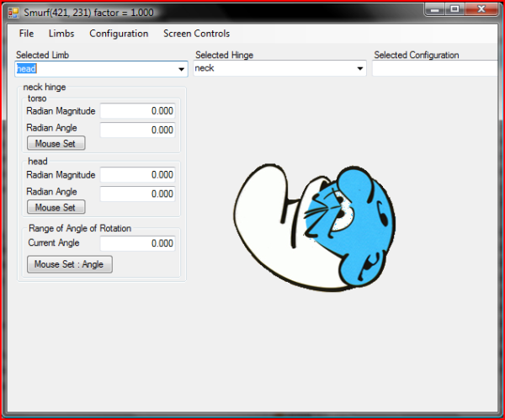Expand the Selected Limb dropdown arrow

(181, 69)
